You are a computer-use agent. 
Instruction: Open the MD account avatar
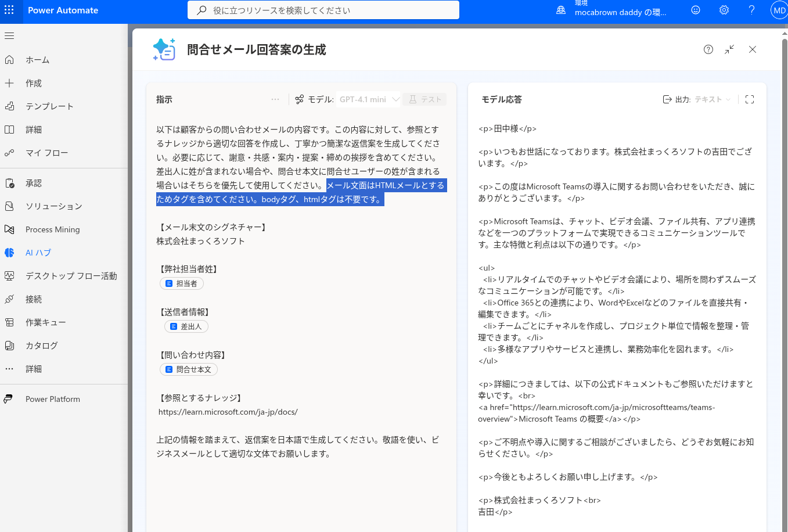click(x=779, y=10)
